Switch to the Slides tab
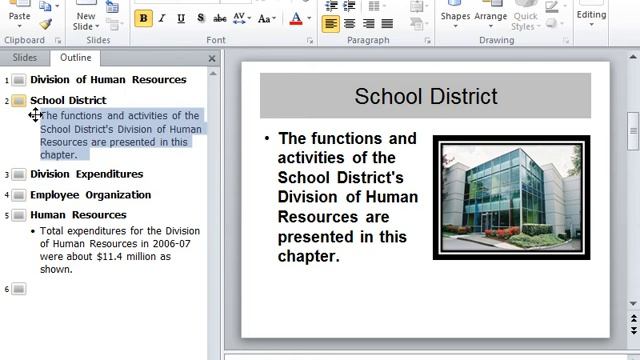Image resolution: width=640 pixels, height=360 pixels. click(24, 58)
